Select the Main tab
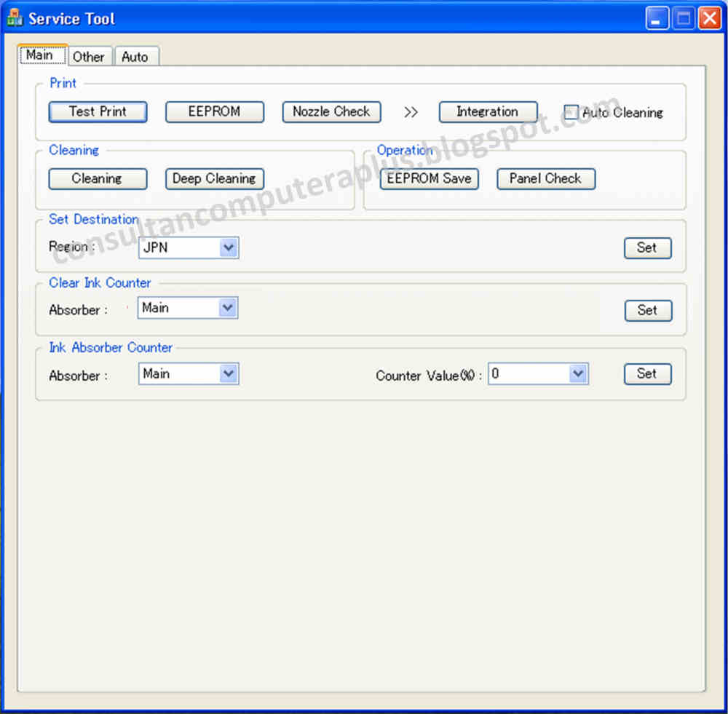Viewport: 728px width, 714px height. point(41,55)
